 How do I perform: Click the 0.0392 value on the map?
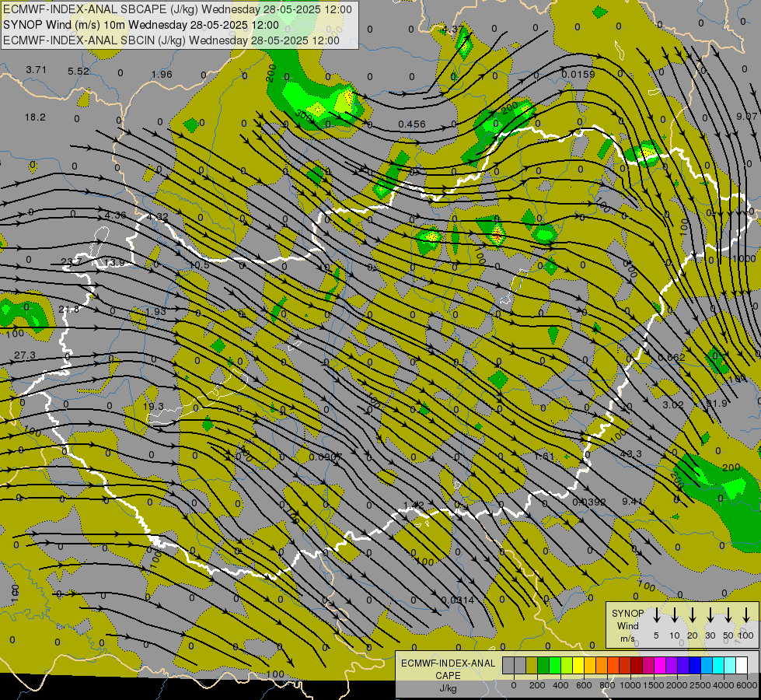coord(589,502)
